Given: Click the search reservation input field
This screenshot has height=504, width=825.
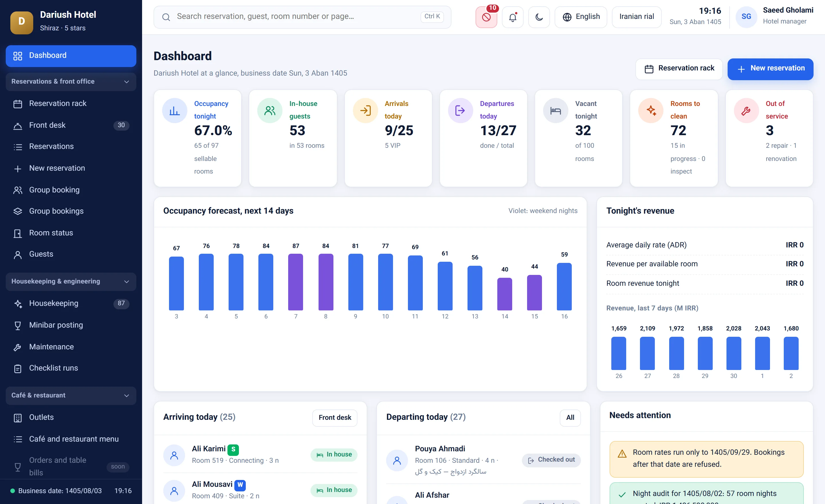Looking at the screenshot, I should pyautogui.click(x=302, y=17).
